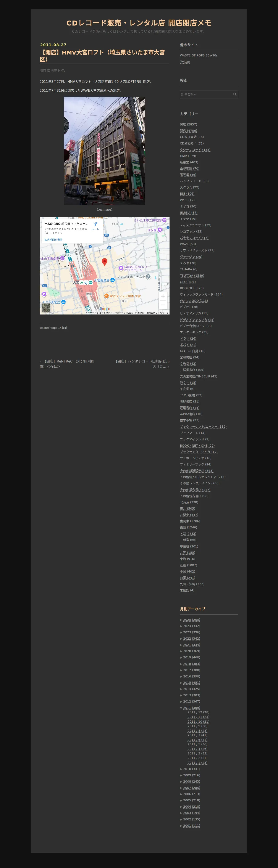Screen dimensions: 278x868
Task: Open the TSUTAYA (1589) category
Action: pos(192,276)
